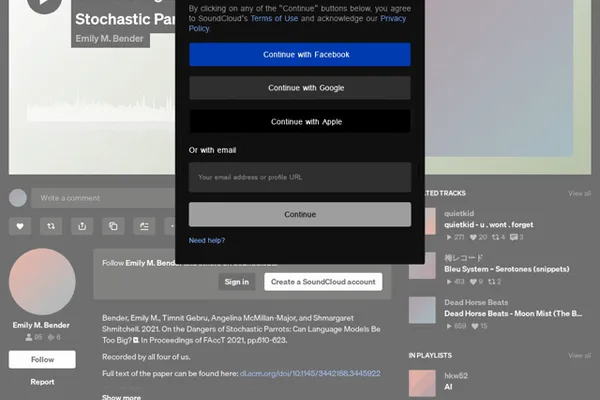The height and width of the screenshot is (400, 600).
Task: View the quietkid track reposts count
Action: (499, 237)
